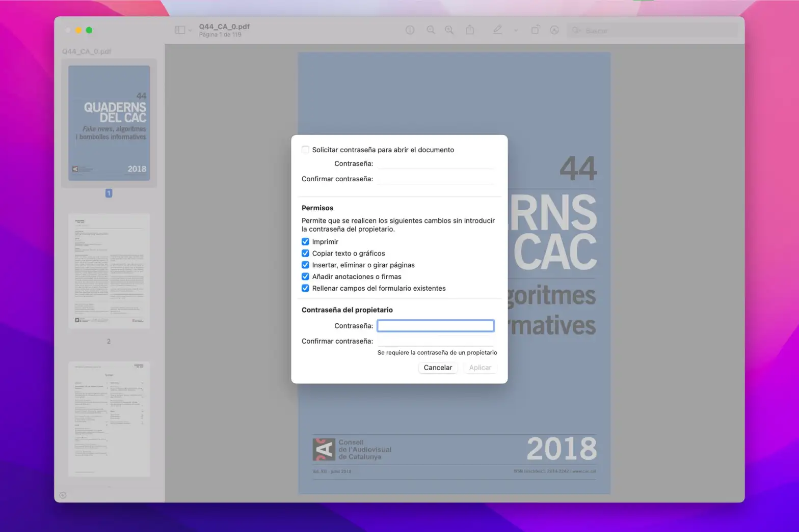Click the green fullscreen window button
This screenshot has width=799, height=532.
pos(89,30)
